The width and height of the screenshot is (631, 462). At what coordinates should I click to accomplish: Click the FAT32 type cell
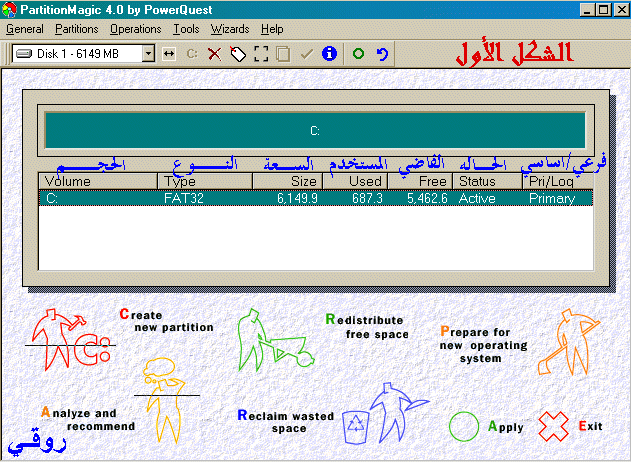[x=184, y=198]
